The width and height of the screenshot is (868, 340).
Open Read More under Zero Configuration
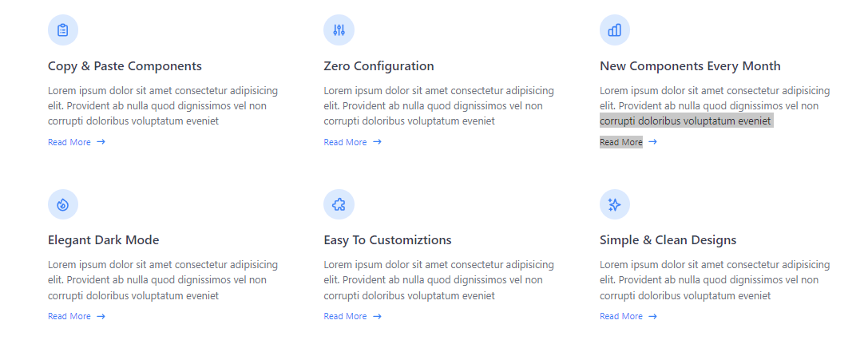point(345,142)
